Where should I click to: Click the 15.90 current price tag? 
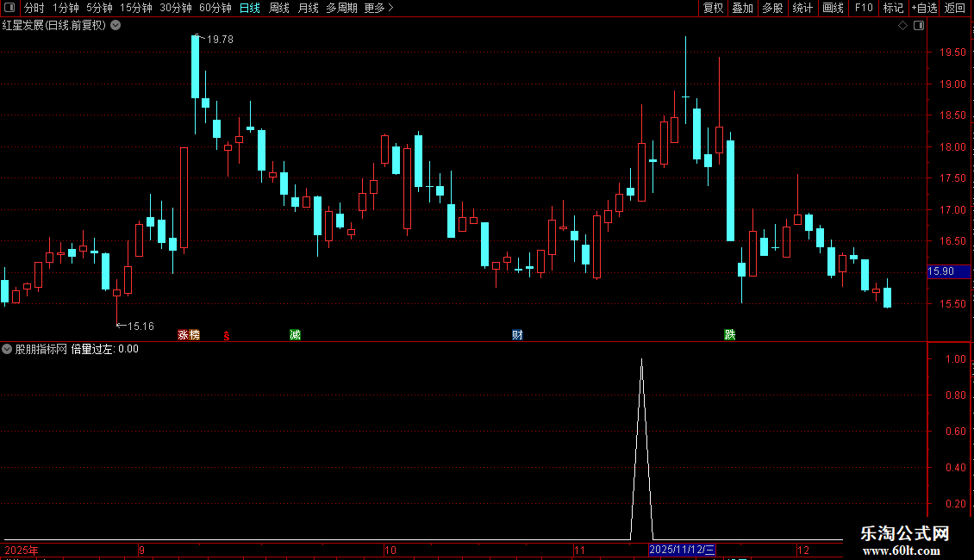948,271
